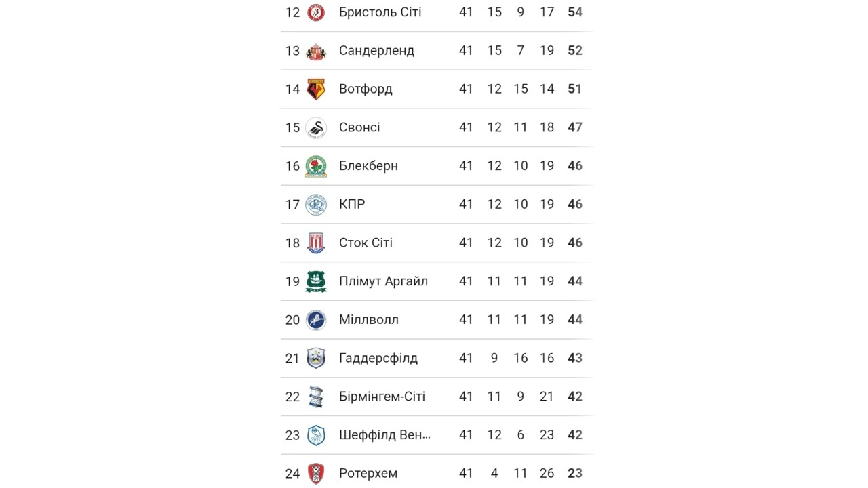The width and height of the screenshot is (868, 488).
Task: Click Гаддерсфілд's 43 points value
Action: pyautogui.click(x=574, y=358)
